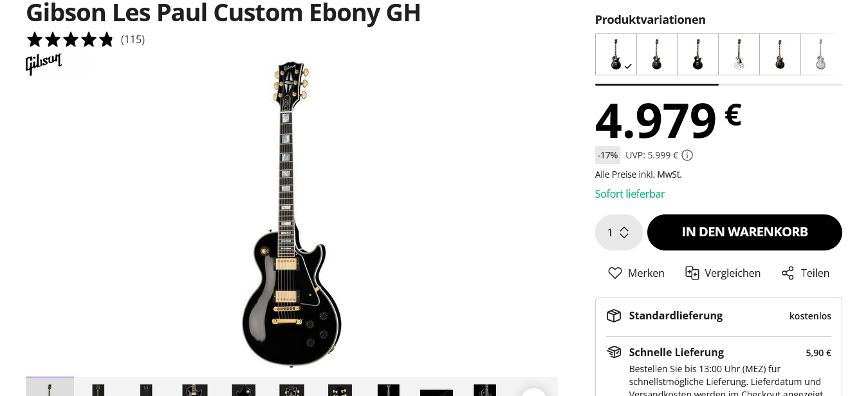This screenshot has width=868, height=396.
Task: Open the quantity selector showing 1
Action: (x=618, y=232)
